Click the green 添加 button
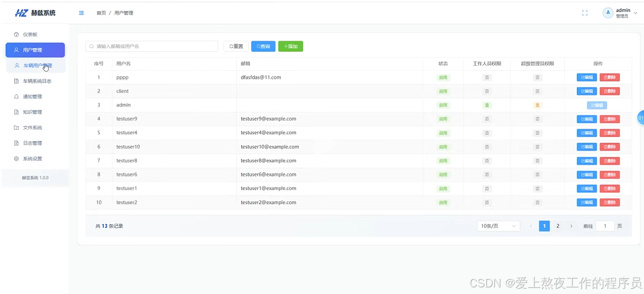Image resolution: width=644 pixels, height=294 pixels. [x=291, y=46]
